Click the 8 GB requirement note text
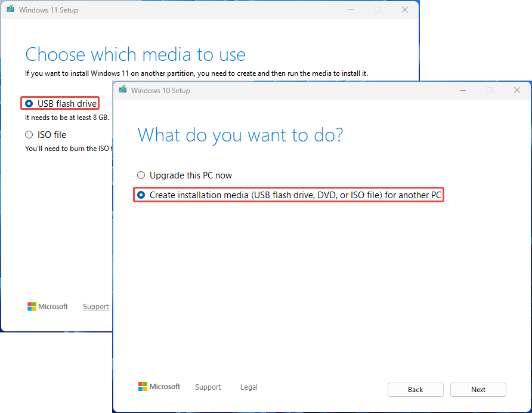This screenshot has width=532, height=413. click(x=67, y=118)
